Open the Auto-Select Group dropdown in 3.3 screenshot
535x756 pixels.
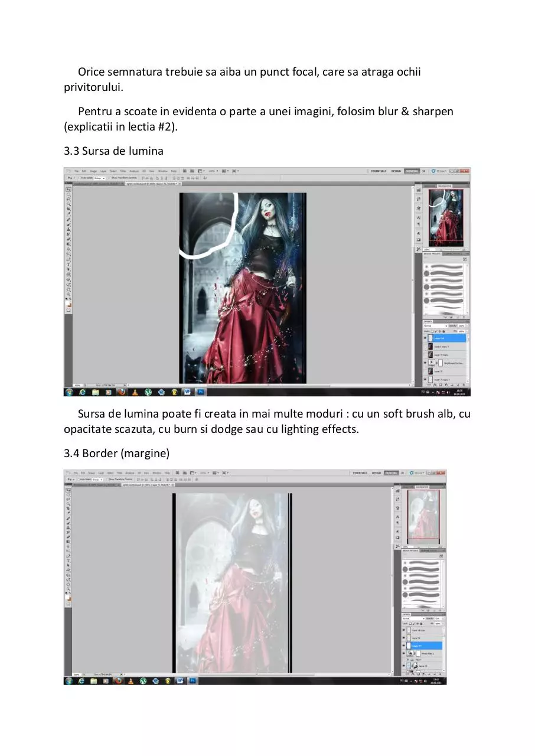tap(99, 178)
